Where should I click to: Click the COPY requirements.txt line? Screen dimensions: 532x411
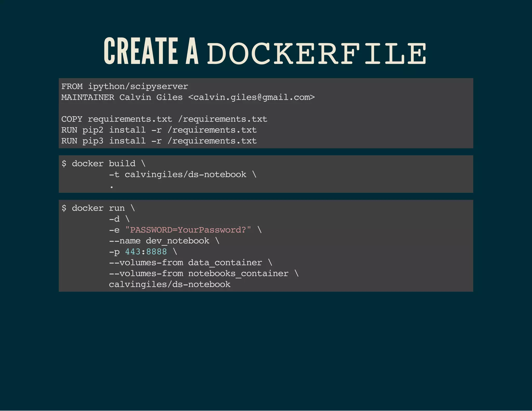164,119
